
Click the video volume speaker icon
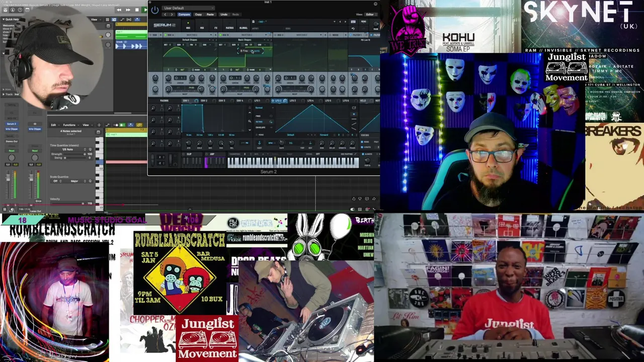click(x=13, y=209)
